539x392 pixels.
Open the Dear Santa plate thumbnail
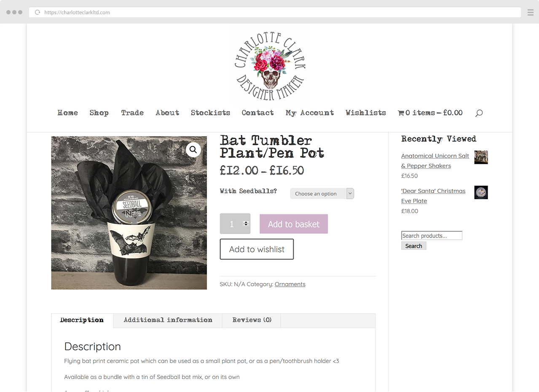[x=481, y=192]
